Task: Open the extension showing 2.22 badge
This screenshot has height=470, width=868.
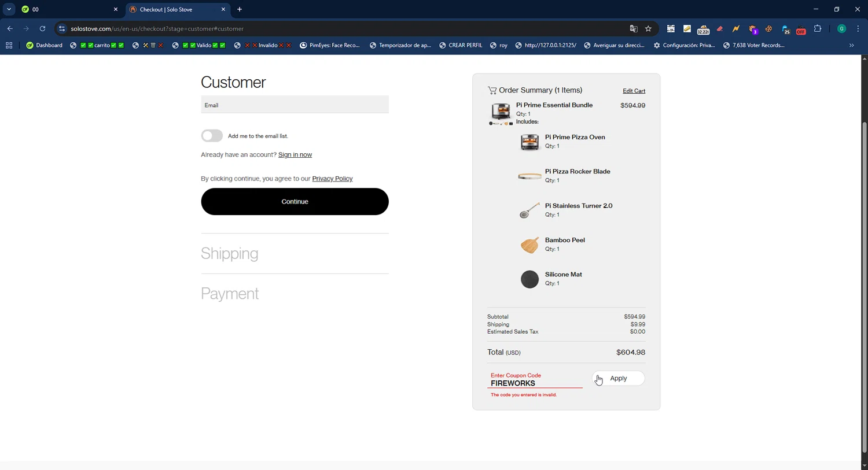Action: click(703, 29)
